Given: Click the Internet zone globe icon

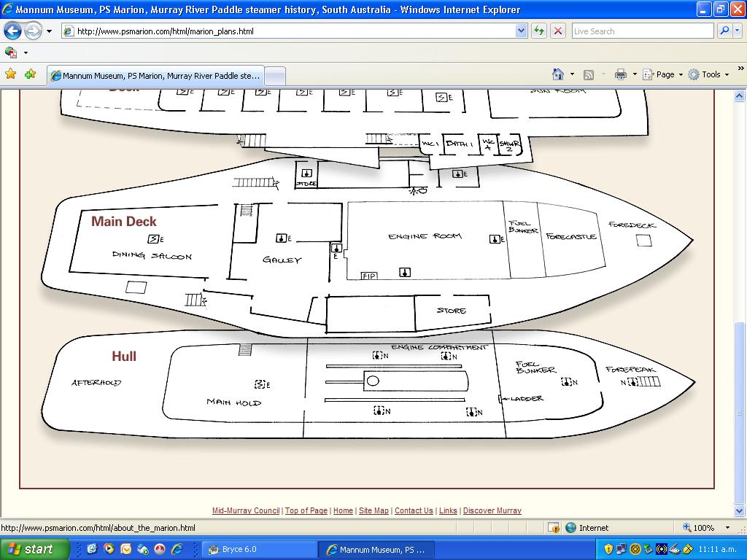Looking at the screenshot, I should 570,528.
